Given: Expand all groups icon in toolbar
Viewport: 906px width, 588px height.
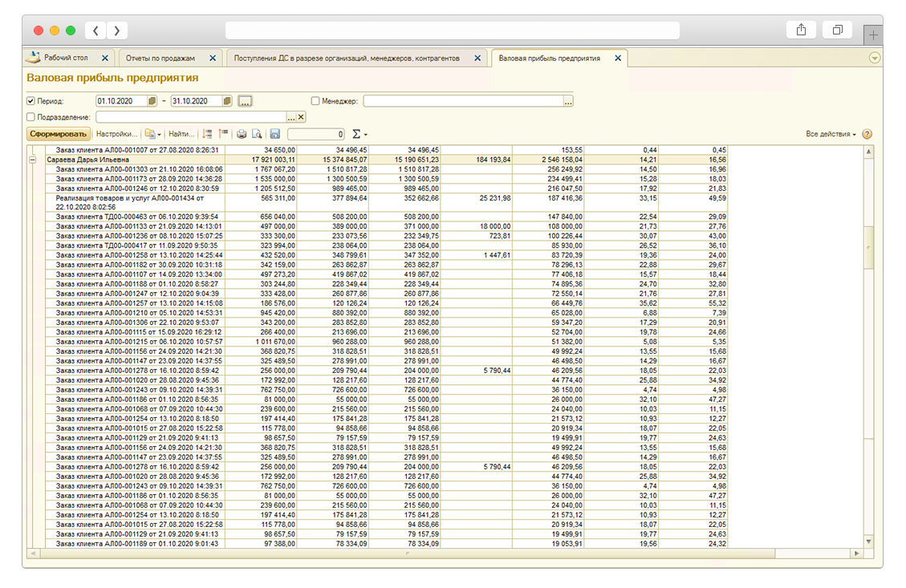Looking at the screenshot, I should (208, 134).
